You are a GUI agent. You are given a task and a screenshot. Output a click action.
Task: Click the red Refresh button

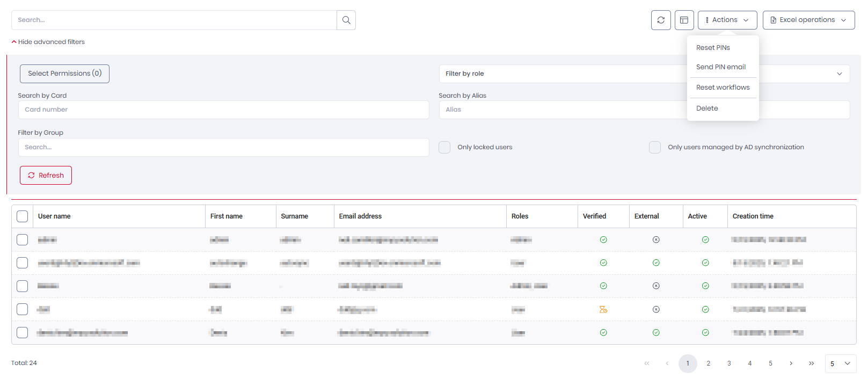[46, 175]
